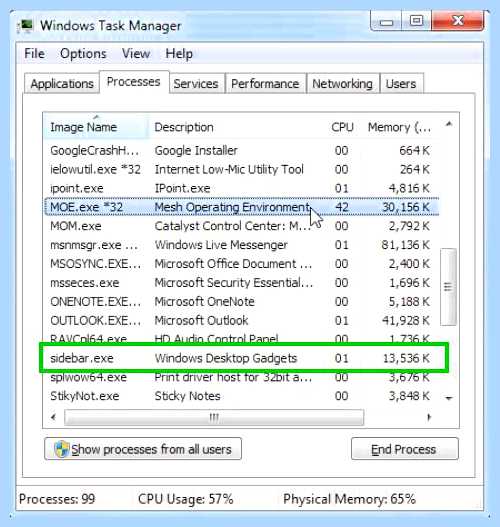
Task: Sort by Memory column header
Action: pos(399,127)
